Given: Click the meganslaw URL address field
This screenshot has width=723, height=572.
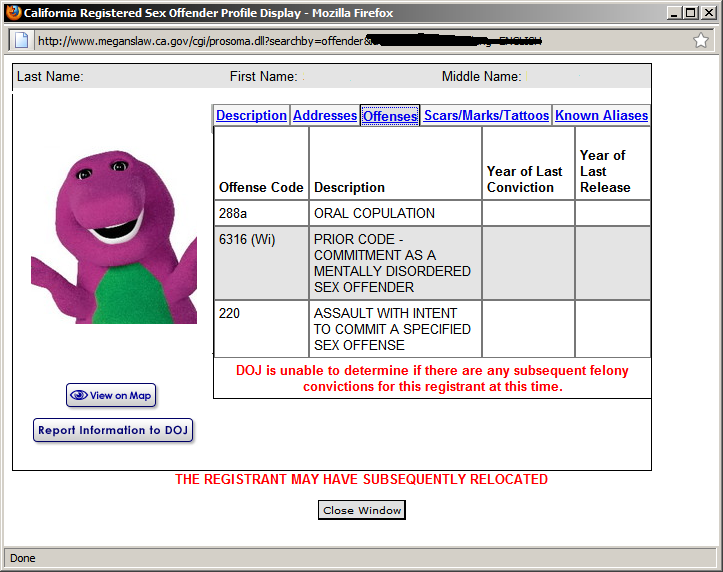Looking at the screenshot, I should [362, 41].
